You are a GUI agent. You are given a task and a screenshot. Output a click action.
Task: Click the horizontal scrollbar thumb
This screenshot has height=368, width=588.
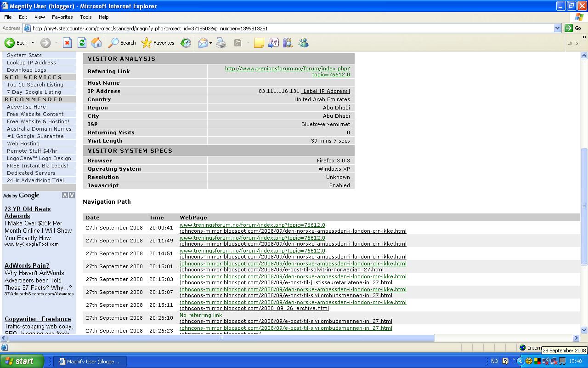coord(221,338)
